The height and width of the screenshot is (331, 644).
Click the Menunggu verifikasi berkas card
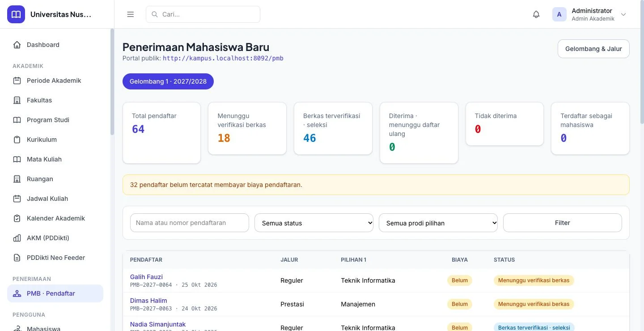point(247,128)
